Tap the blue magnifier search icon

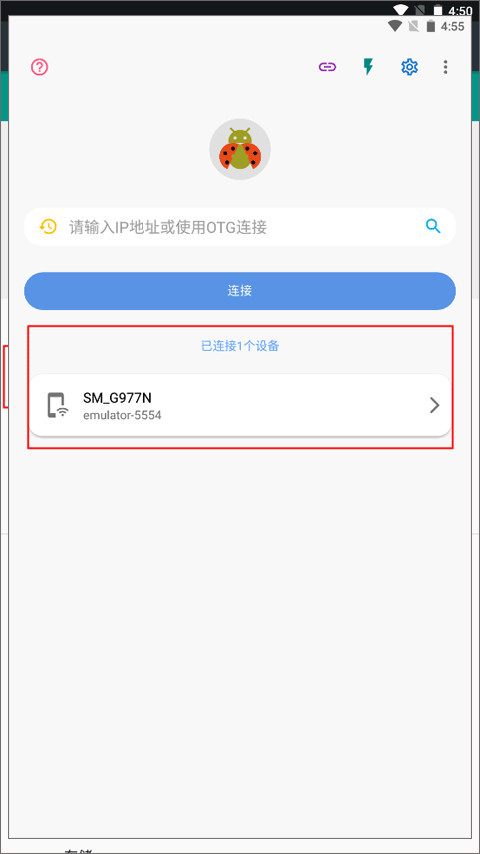(433, 226)
